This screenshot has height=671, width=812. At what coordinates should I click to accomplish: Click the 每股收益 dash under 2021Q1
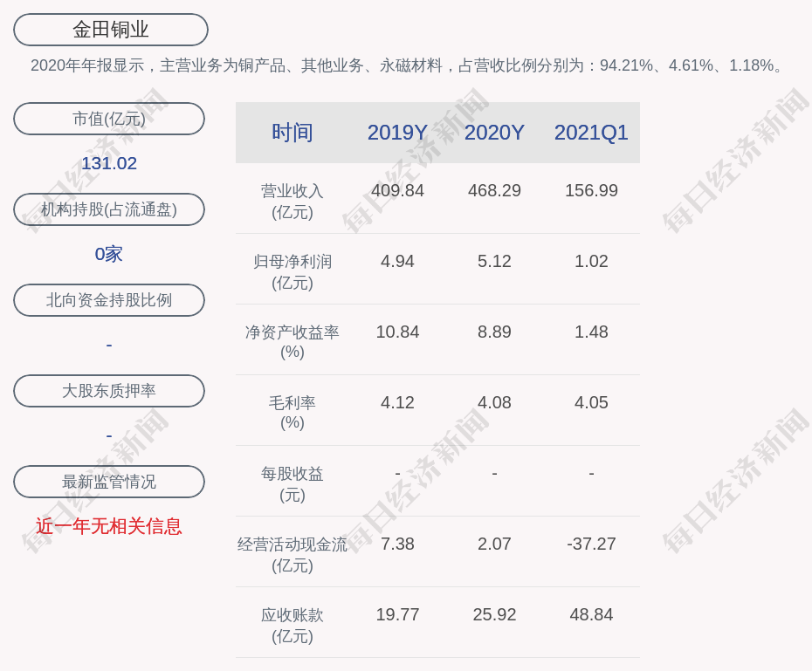(x=591, y=474)
